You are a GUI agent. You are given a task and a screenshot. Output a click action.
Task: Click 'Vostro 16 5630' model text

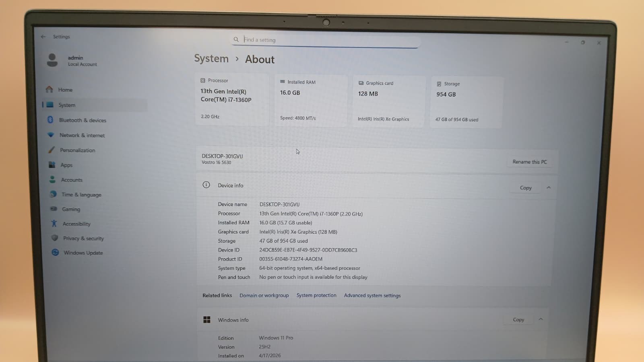tap(217, 162)
